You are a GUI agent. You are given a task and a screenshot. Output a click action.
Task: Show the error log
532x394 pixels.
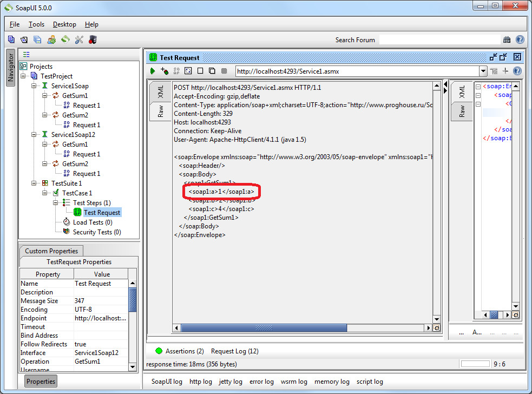(x=261, y=382)
